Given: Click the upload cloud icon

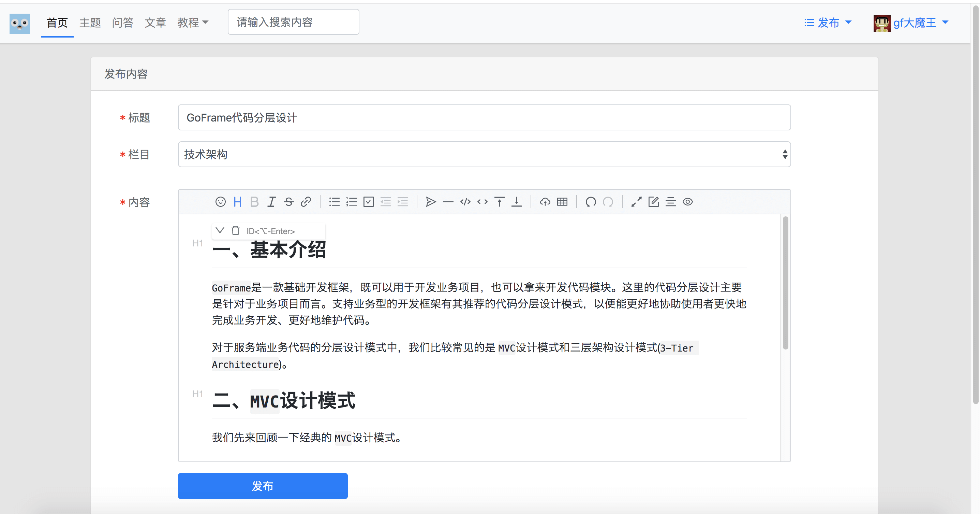Looking at the screenshot, I should (545, 202).
